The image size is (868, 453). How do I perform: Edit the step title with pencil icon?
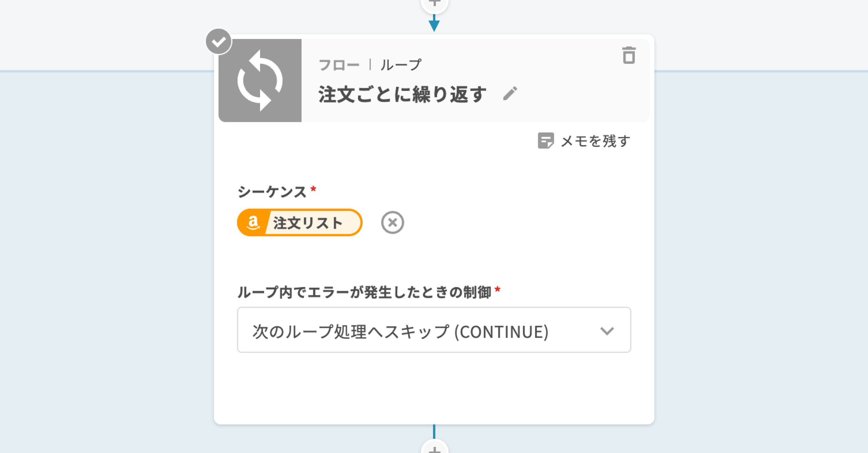[x=510, y=93]
